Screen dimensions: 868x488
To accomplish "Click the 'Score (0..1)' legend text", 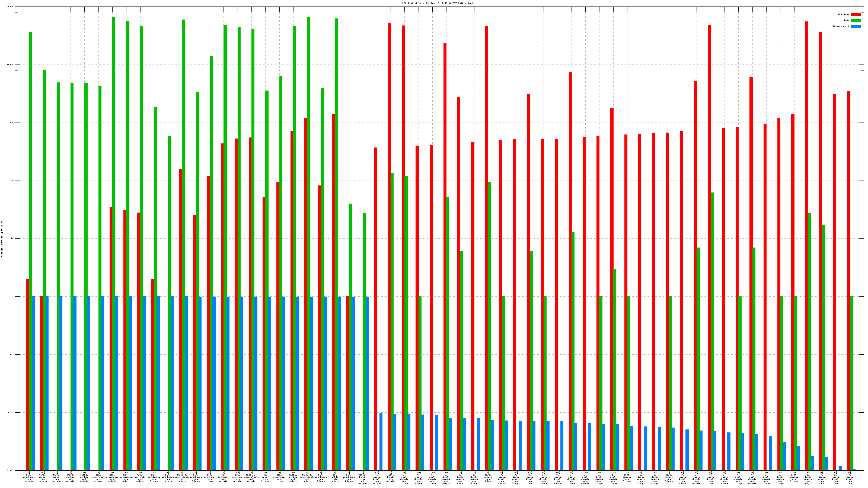I will [x=841, y=26].
